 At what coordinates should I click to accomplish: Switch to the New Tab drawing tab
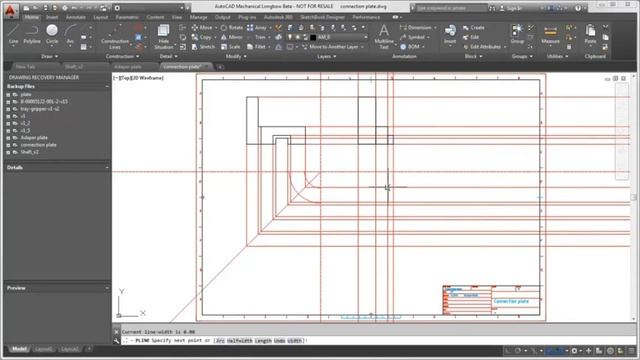[25, 67]
